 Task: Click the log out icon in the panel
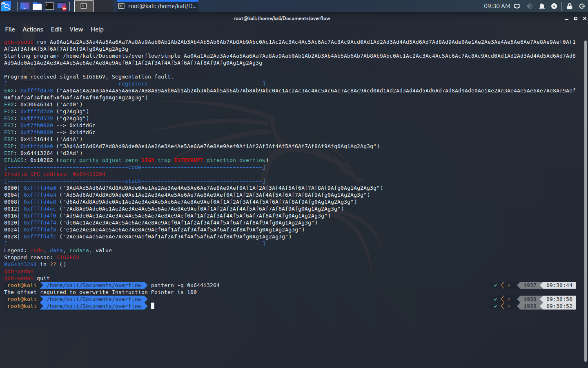[582, 6]
